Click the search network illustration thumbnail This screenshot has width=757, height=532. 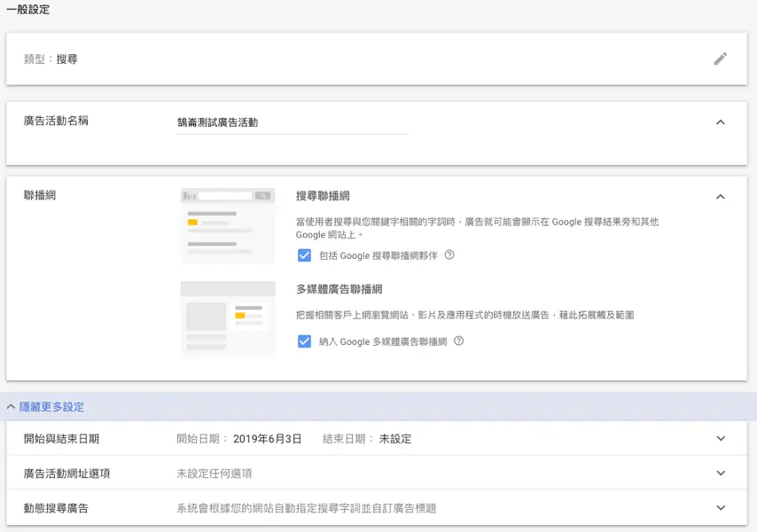(228, 226)
